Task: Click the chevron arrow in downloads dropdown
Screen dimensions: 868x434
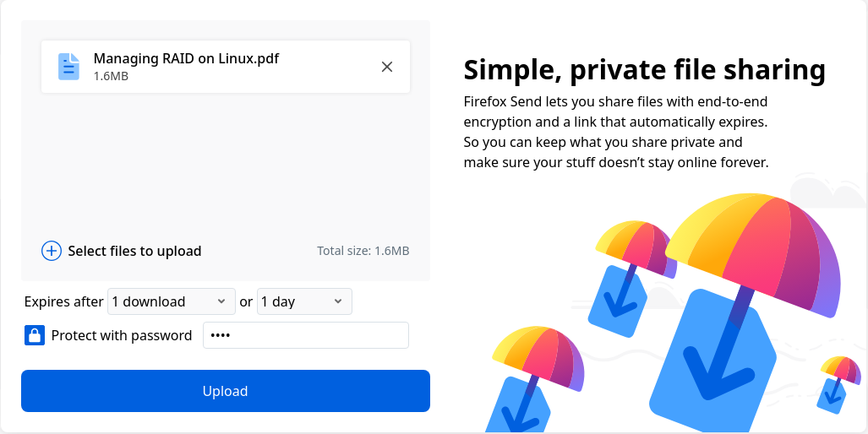Action: tap(221, 301)
